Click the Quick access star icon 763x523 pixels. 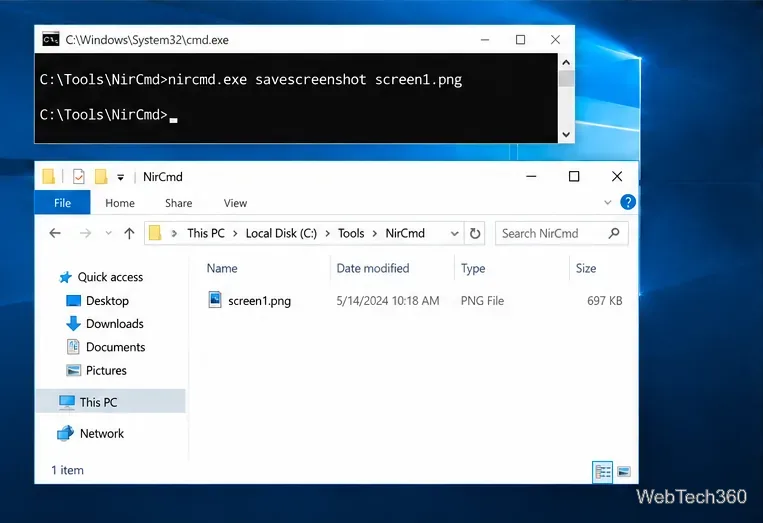click(66, 277)
